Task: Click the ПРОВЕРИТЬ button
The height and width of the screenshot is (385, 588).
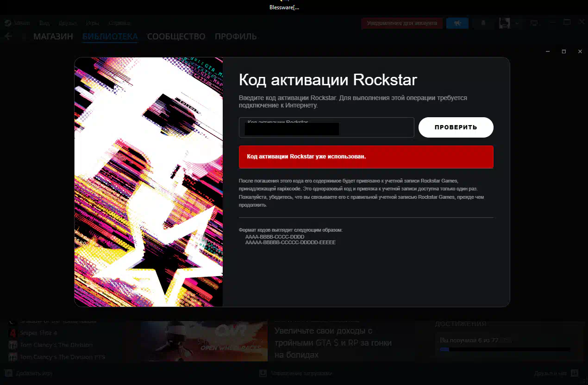Action: (x=456, y=127)
